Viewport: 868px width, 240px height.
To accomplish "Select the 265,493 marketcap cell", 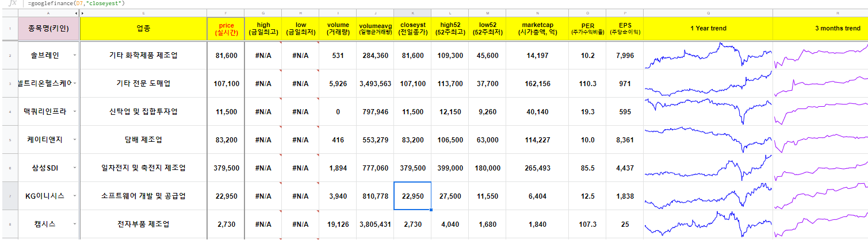I will (x=537, y=168).
